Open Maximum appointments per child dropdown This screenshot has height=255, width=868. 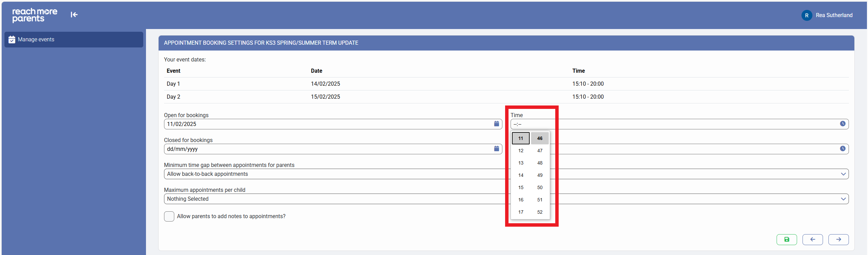pyautogui.click(x=843, y=199)
